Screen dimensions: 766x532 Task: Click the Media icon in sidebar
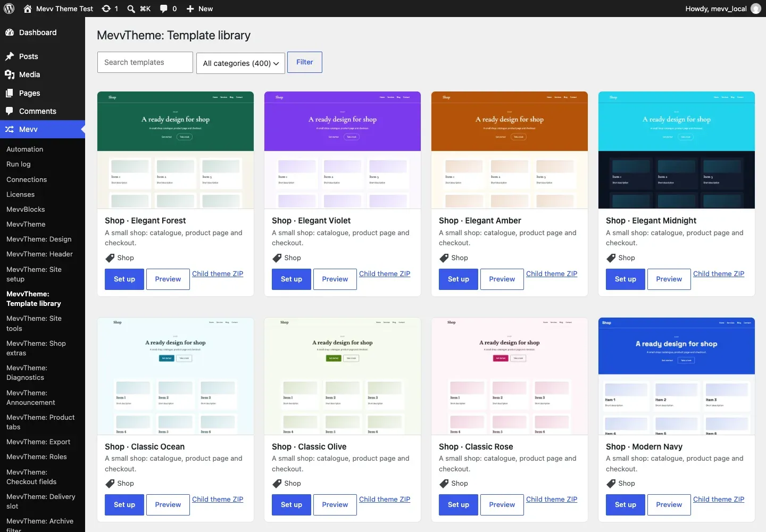[10, 74]
